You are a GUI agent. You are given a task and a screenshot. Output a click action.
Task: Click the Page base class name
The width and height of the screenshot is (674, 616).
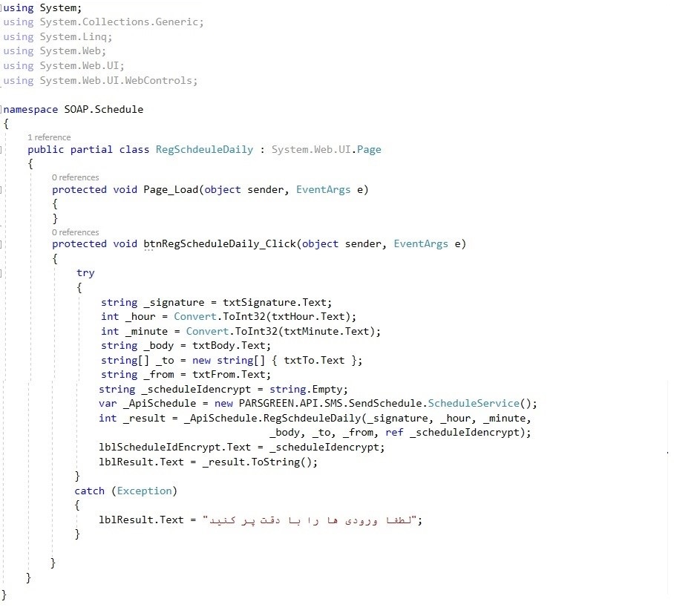pyautogui.click(x=368, y=149)
